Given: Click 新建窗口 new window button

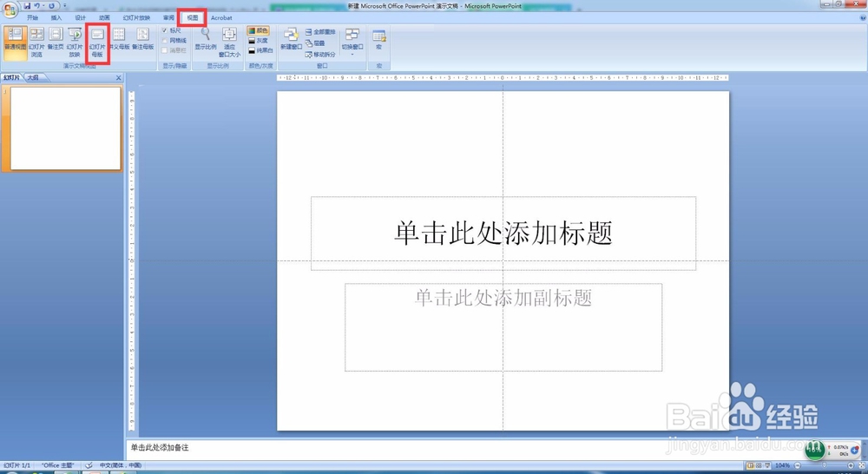Looking at the screenshot, I should (291, 39).
